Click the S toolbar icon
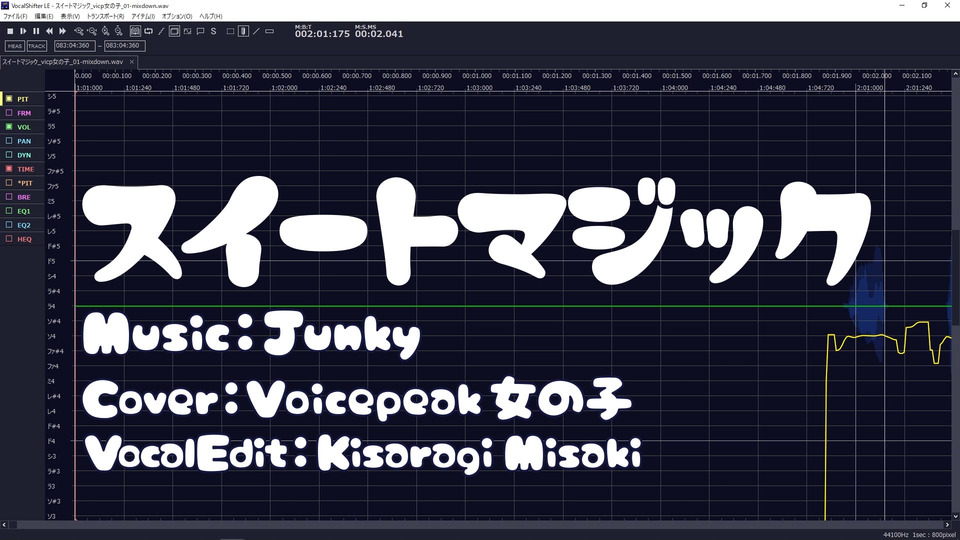This screenshot has width=960, height=540. point(214,31)
